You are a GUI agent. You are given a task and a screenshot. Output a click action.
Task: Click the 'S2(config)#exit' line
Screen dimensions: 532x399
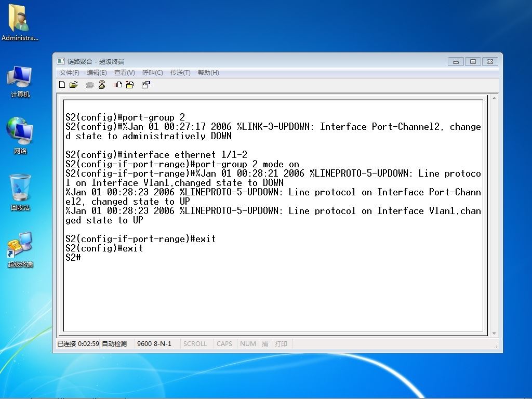(x=104, y=248)
